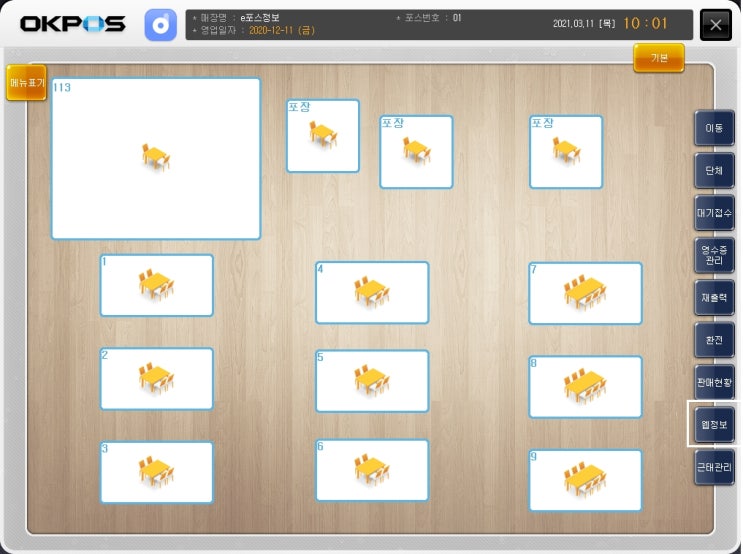Image resolution: width=743 pixels, height=554 pixels.
Task: Select table 1 on the floor plan
Action: point(157,285)
